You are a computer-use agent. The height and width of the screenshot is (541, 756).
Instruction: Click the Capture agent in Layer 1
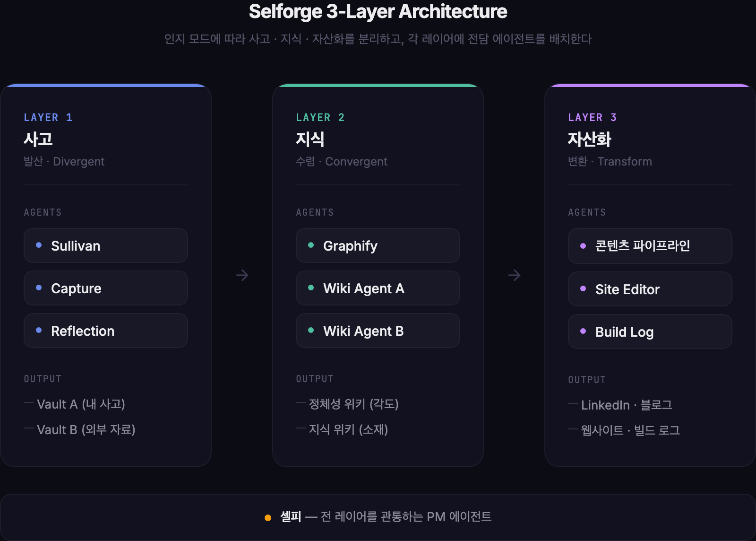pyautogui.click(x=105, y=288)
